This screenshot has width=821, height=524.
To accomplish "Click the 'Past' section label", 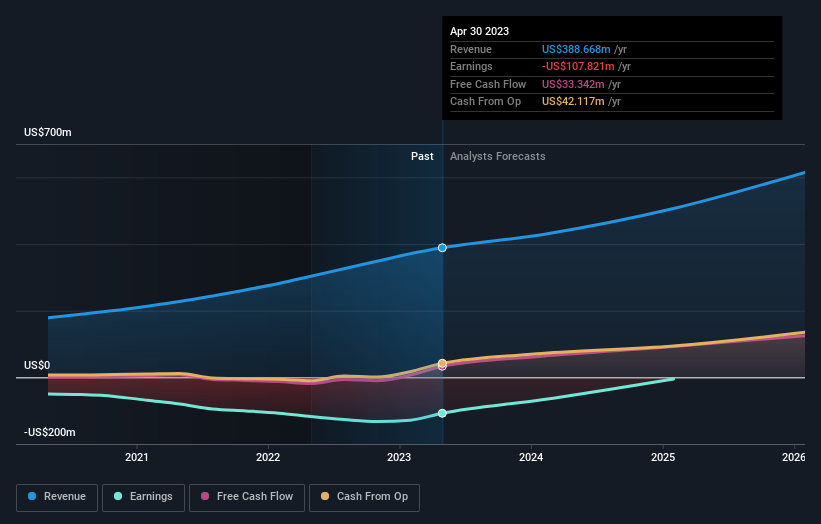I will [x=422, y=156].
